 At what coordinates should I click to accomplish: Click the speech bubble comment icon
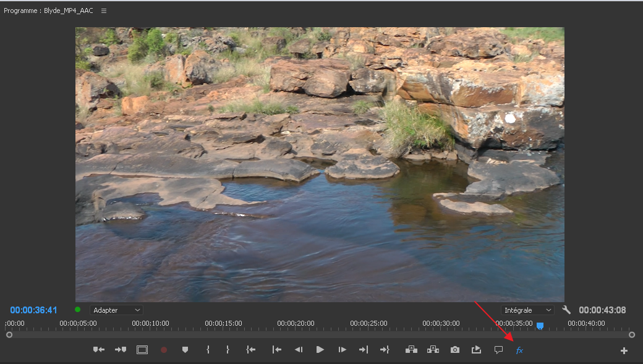(498, 350)
